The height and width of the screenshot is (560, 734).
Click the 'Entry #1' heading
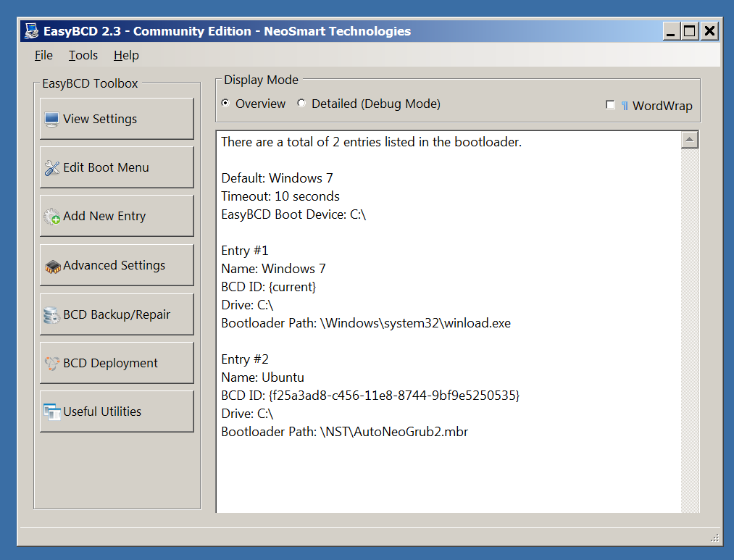(245, 251)
